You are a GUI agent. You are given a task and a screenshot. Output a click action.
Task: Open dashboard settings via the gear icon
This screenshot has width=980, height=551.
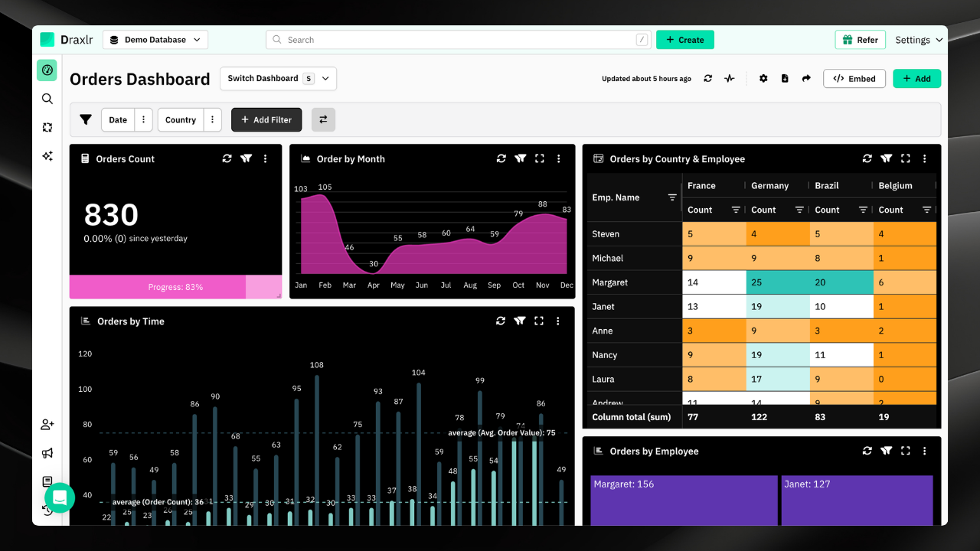[763, 78]
